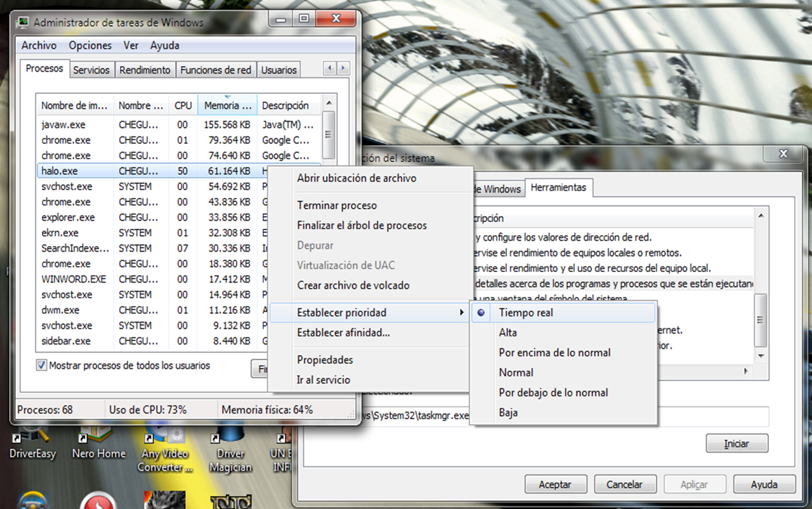Select the WINWORD.EXE process row
Image resolution: width=812 pixels, height=509 pixels.
tap(152, 279)
